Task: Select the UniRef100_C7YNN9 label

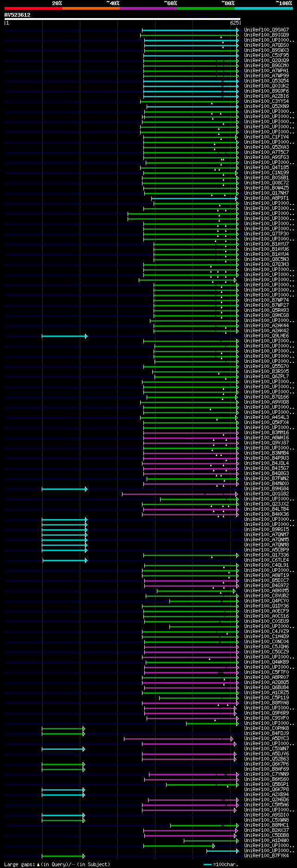Action: point(266,774)
